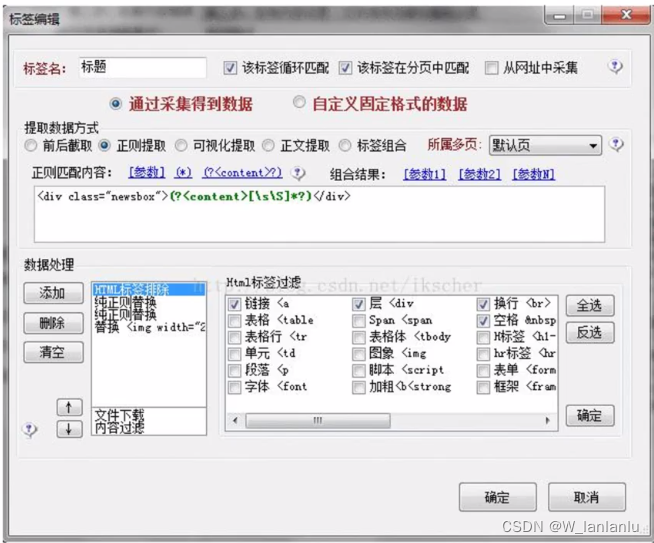Open 所属多页 默认页 dropdown

[x=546, y=146]
